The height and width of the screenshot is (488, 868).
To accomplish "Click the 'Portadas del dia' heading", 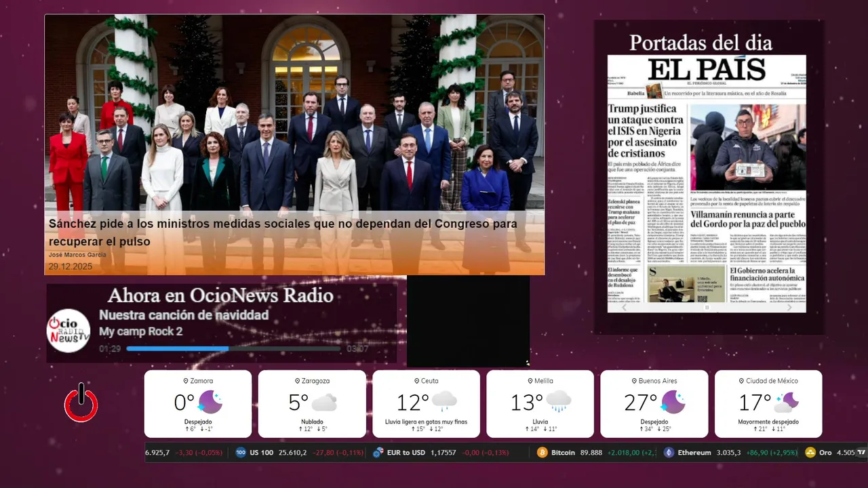I will coord(701,42).
